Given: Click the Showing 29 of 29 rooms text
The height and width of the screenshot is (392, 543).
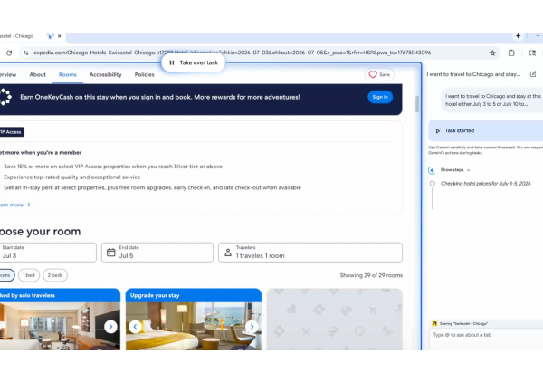Looking at the screenshot, I should (x=371, y=275).
